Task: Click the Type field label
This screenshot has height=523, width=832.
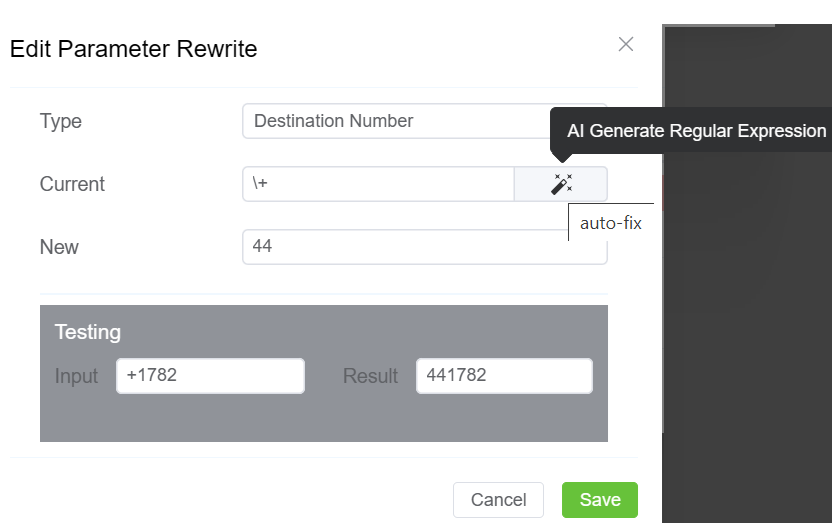Action: [x=61, y=121]
